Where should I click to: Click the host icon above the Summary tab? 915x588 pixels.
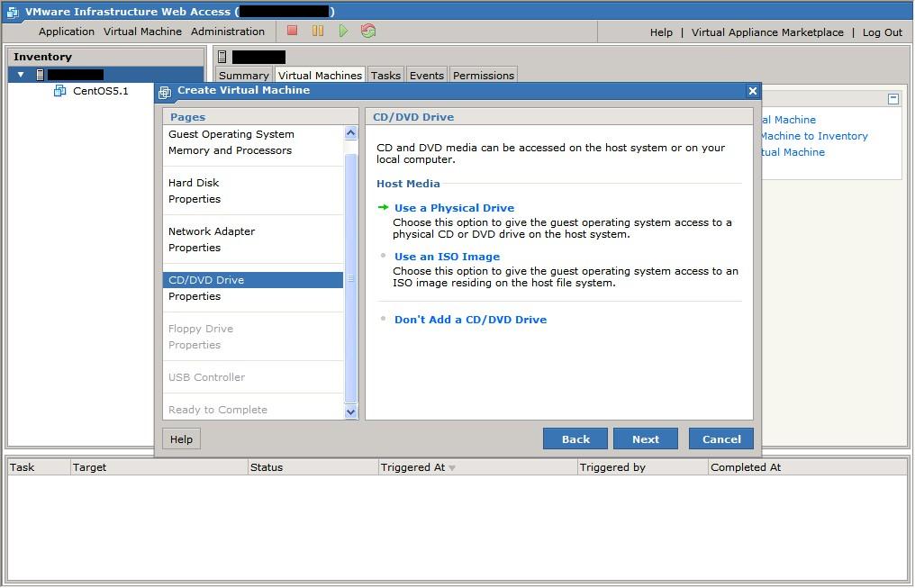click(222, 57)
